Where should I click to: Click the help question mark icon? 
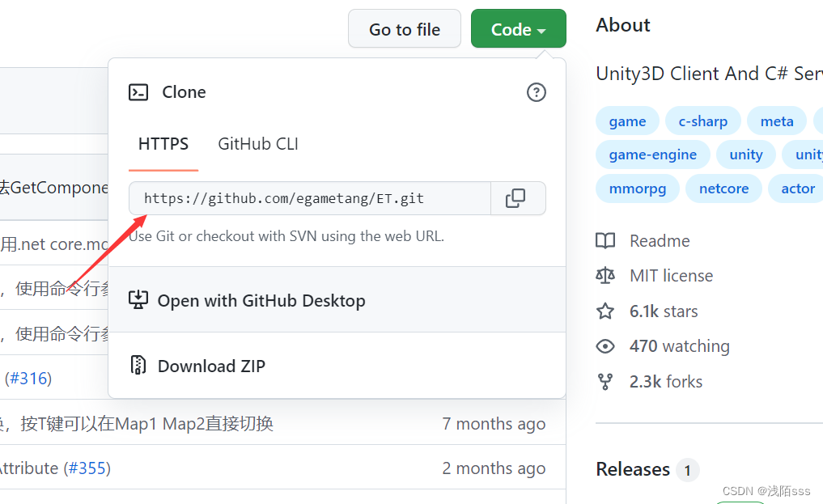536,92
